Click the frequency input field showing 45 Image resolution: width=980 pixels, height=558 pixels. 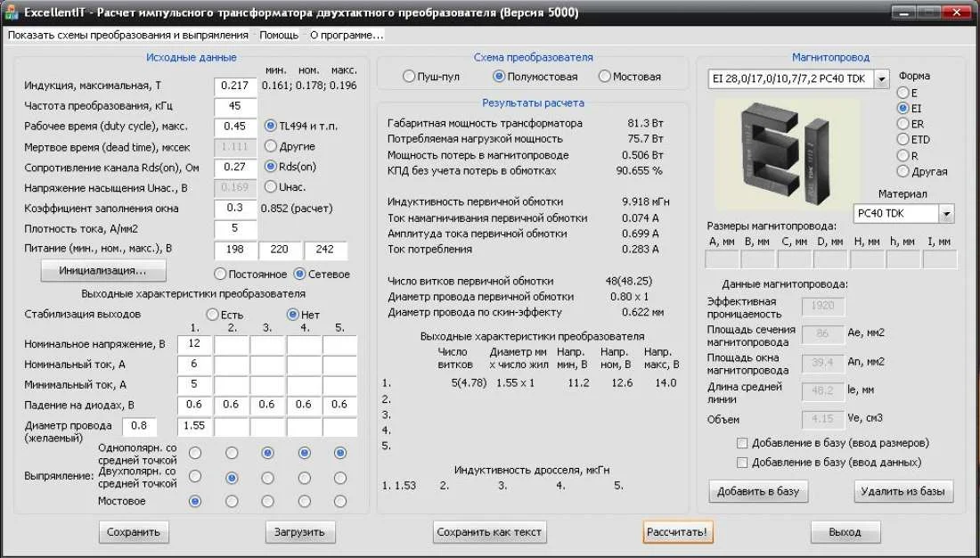pos(235,106)
